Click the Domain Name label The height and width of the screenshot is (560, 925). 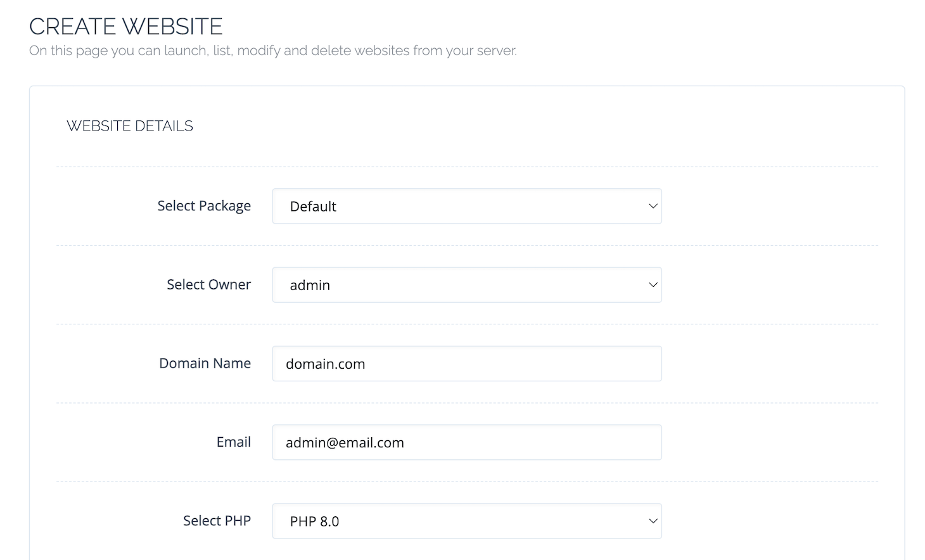[205, 363]
